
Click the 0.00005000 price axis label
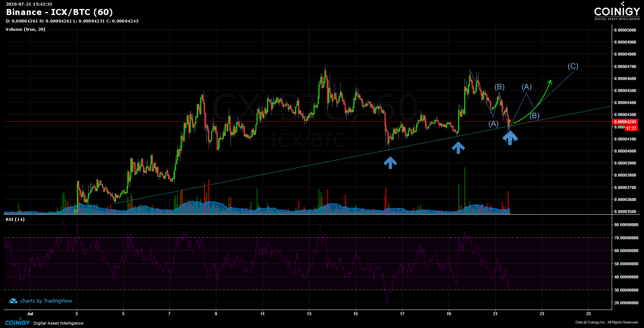click(625, 30)
